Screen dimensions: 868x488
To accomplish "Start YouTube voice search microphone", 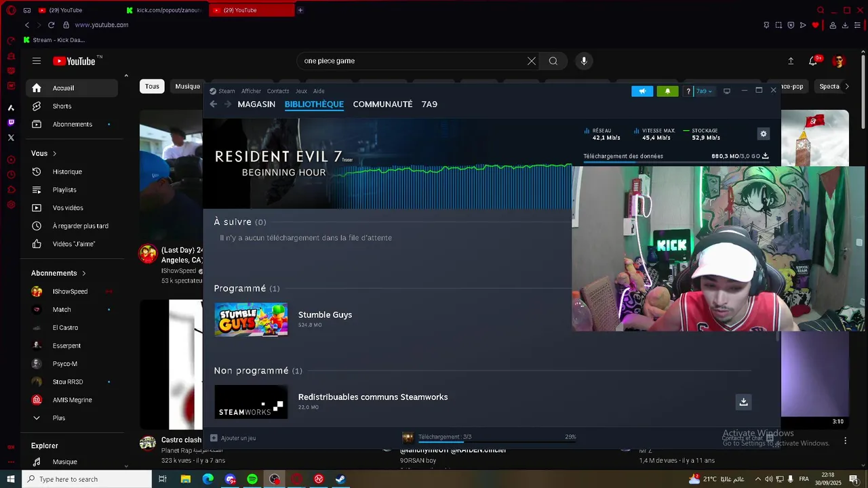I will coord(584,61).
